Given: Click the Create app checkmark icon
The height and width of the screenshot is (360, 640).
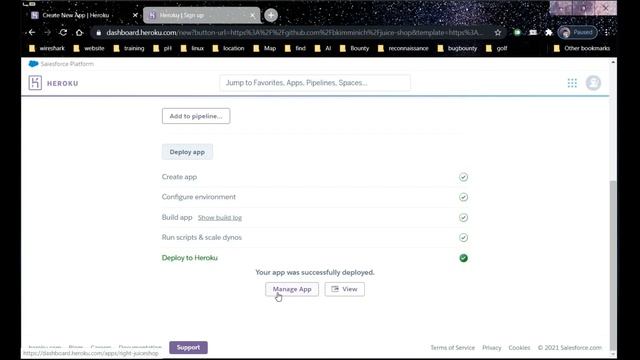Looking at the screenshot, I should point(463,177).
